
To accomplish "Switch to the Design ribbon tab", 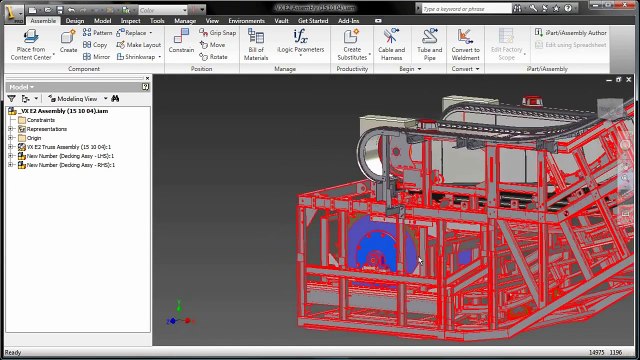I will tap(75, 20).
